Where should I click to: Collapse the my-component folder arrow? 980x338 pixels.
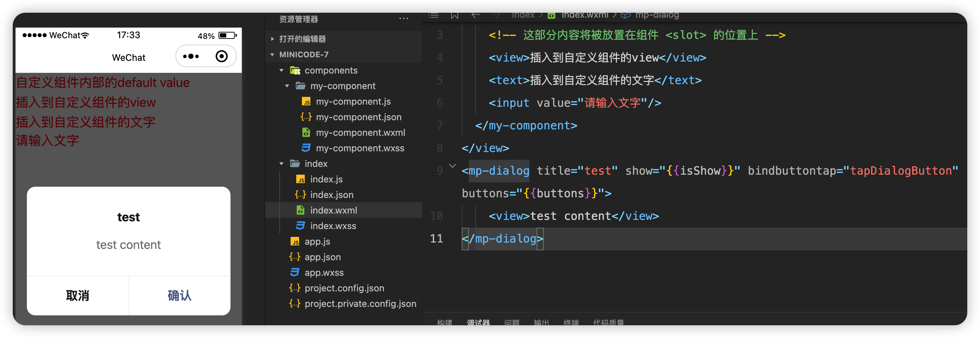click(287, 86)
